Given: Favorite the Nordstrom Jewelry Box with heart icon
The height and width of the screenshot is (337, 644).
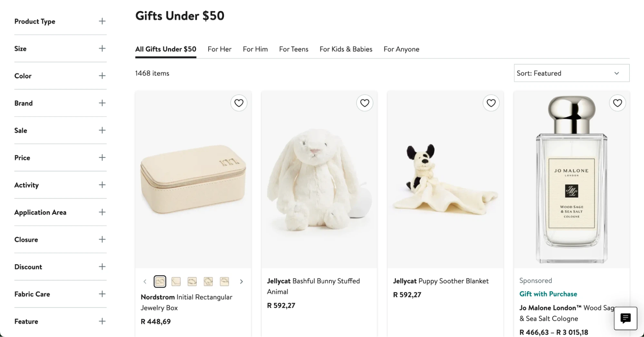Looking at the screenshot, I should coord(239,103).
